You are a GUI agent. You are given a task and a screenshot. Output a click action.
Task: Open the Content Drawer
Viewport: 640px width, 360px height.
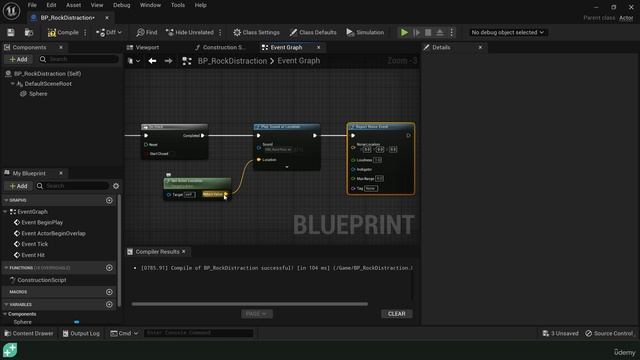pos(29,333)
